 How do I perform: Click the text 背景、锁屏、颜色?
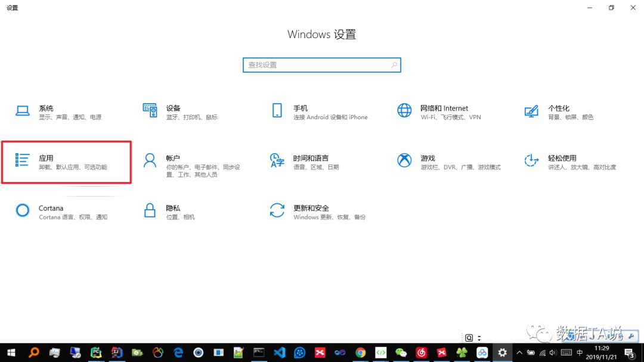coord(571,117)
